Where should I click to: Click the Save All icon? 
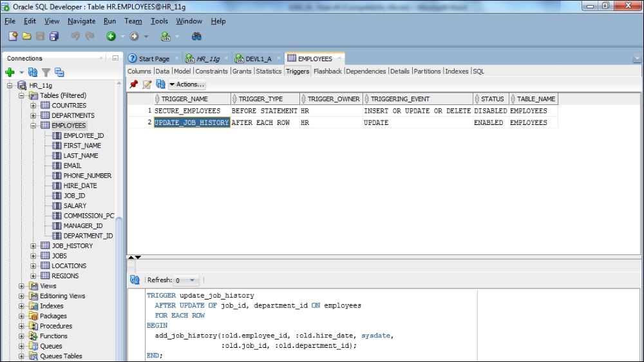[54, 36]
